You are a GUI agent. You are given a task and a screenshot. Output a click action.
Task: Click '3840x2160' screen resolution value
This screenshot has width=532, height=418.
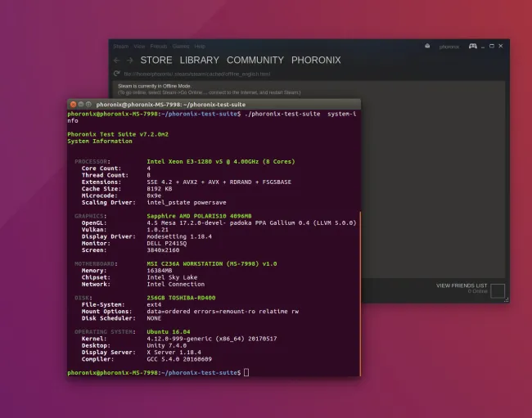(163, 250)
